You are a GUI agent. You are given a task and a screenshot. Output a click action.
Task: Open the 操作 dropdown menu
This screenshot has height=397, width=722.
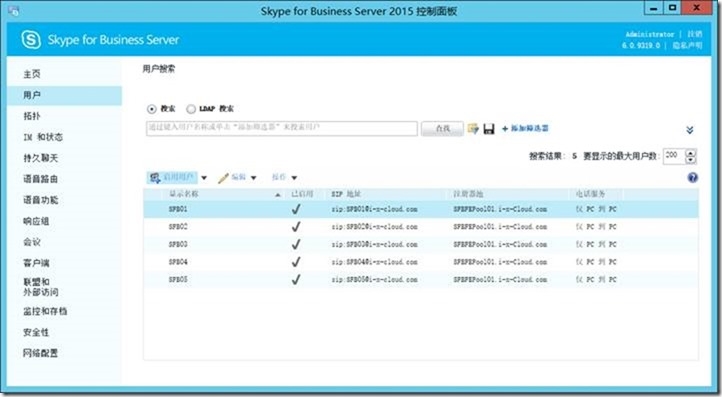pyautogui.click(x=294, y=178)
